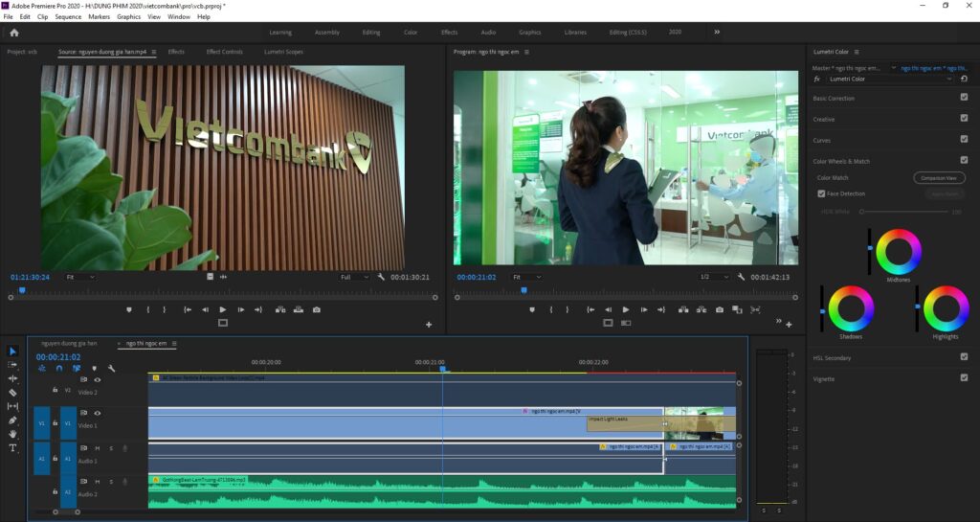This screenshot has height=522, width=980.
Task: Click the Export Frame camera icon in Program monitor
Action: [x=720, y=309]
